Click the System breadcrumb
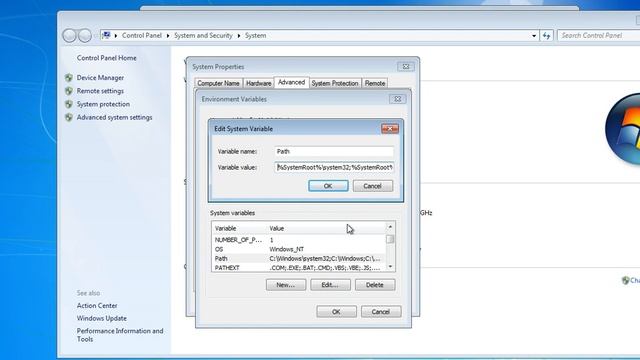The height and width of the screenshot is (360, 640). click(x=256, y=36)
